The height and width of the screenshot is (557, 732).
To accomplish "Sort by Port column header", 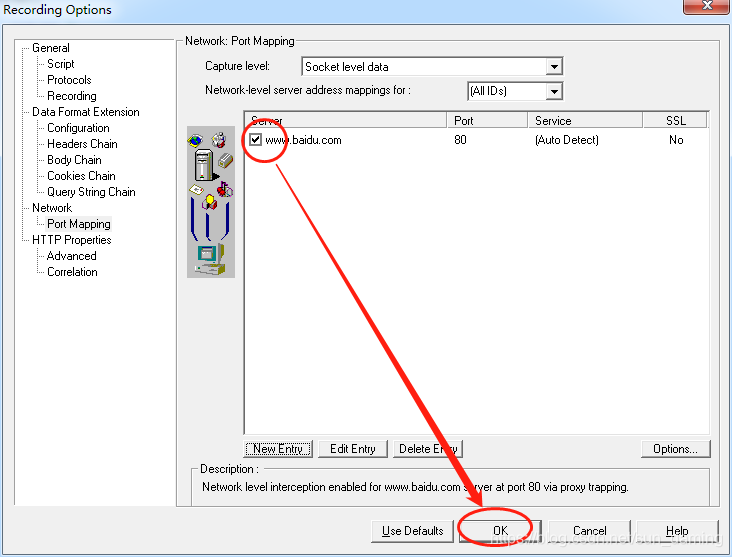I will 487,120.
